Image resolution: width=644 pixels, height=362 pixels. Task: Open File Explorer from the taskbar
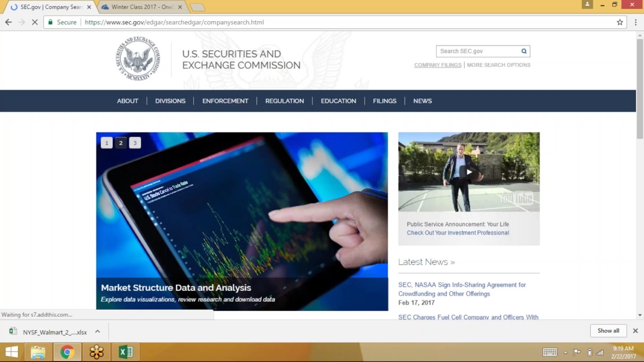(x=38, y=352)
